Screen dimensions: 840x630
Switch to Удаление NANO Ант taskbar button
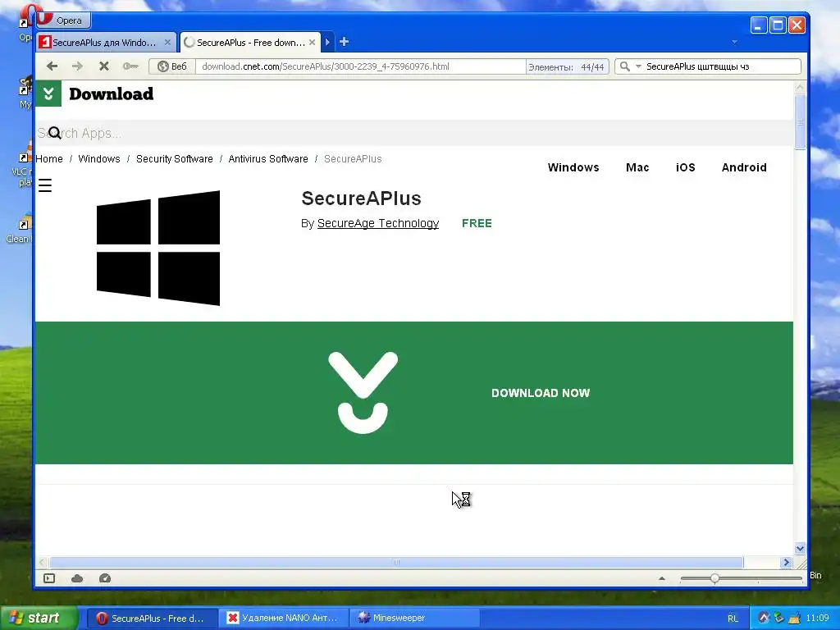coord(283,619)
